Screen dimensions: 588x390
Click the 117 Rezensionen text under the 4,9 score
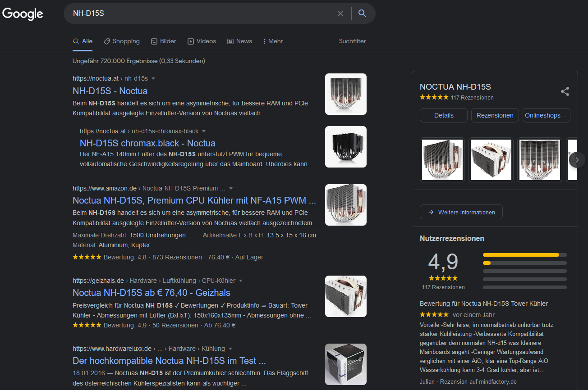(x=443, y=287)
